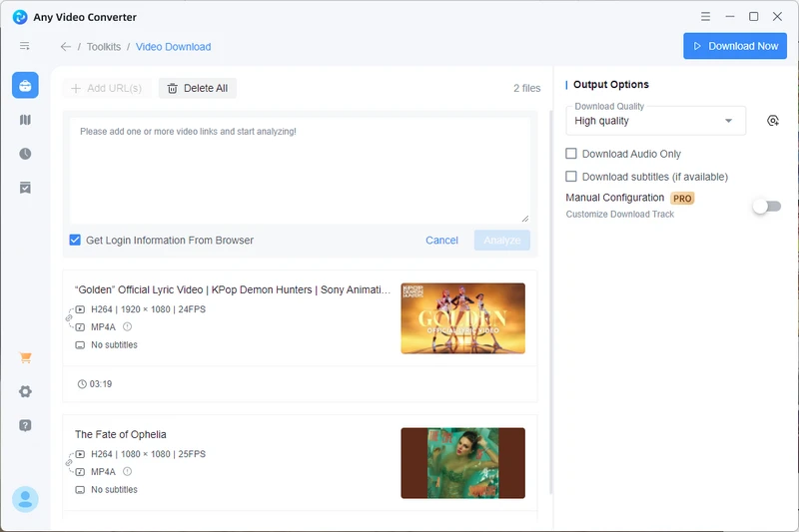Click the H264 1080 × 1080 25FPS text

click(x=148, y=454)
